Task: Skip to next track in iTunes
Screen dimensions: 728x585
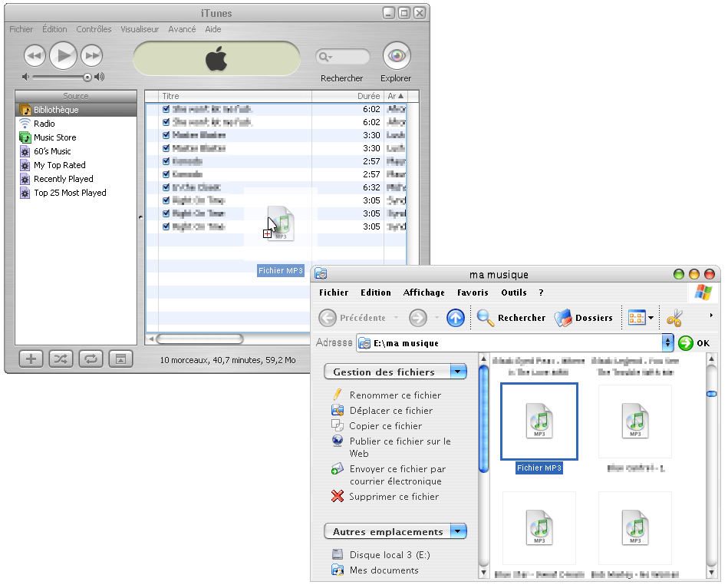Action: pos(91,56)
